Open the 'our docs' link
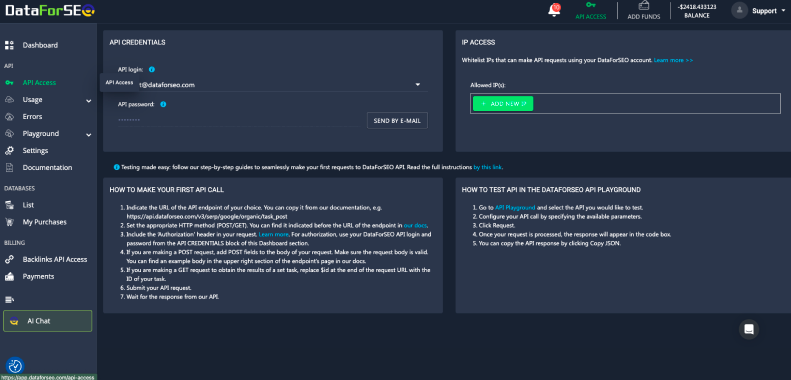This screenshot has height=380, width=791. (x=415, y=226)
